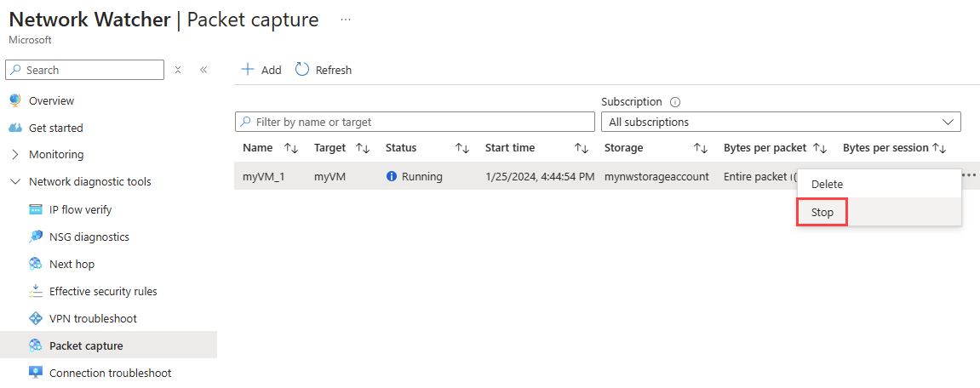The height and width of the screenshot is (388, 980).
Task: Click the Next hop icon
Action: [36, 265]
